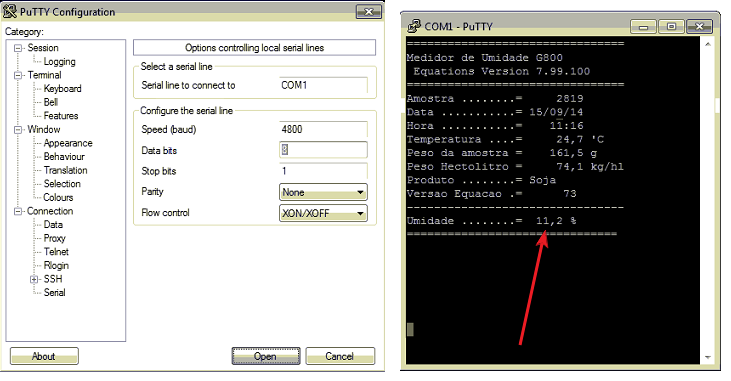Expand the SSH tree node
Image resolution: width=731 pixels, height=381 pixels.
34,279
